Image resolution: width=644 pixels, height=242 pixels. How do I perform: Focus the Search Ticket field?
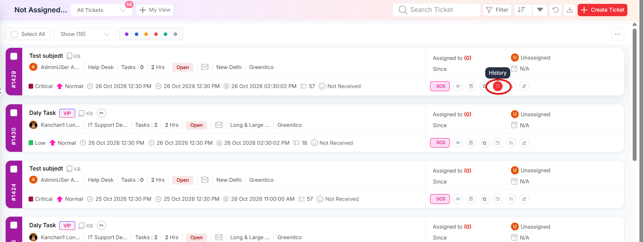437,10
